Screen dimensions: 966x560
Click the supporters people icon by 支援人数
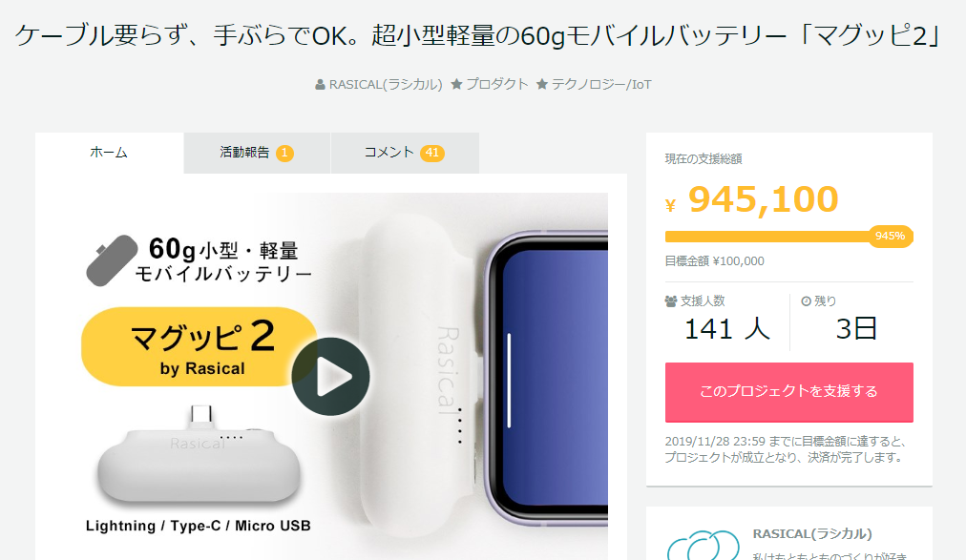pyautogui.click(x=671, y=301)
